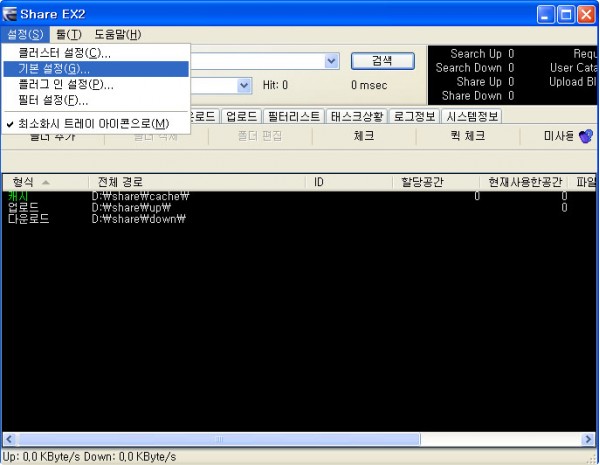The image size is (600, 465).
Task: Click the D:₩share₩down₩ path
Action: pyautogui.click(x=139, y=219)
